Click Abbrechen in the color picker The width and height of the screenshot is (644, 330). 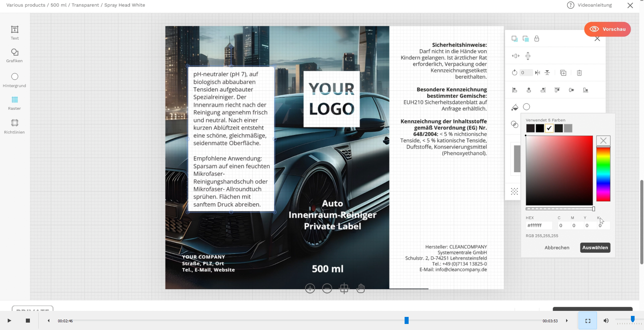557,247
